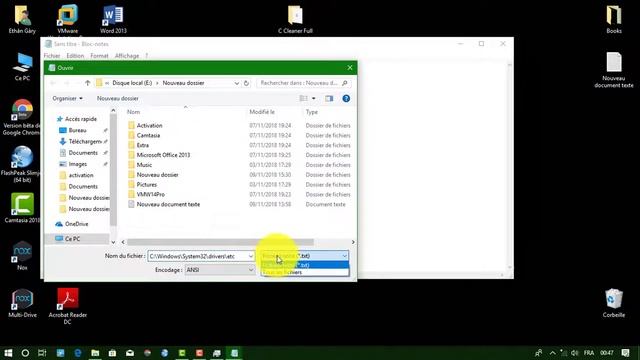The width and height of the screenshot is (640, 360).
Task: Click the help icon in Ouvrir dialog
Action: click(346, 98)
